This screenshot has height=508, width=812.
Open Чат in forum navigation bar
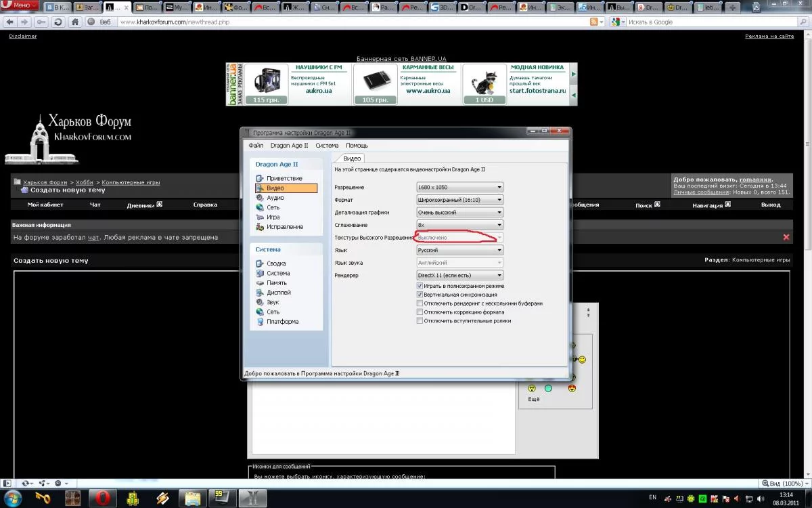point(95,204)
